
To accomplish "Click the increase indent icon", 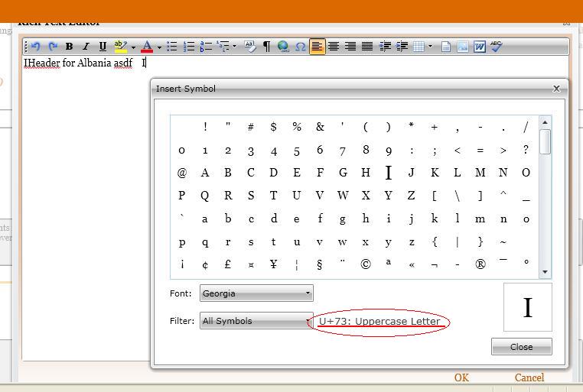I will 402,47.
